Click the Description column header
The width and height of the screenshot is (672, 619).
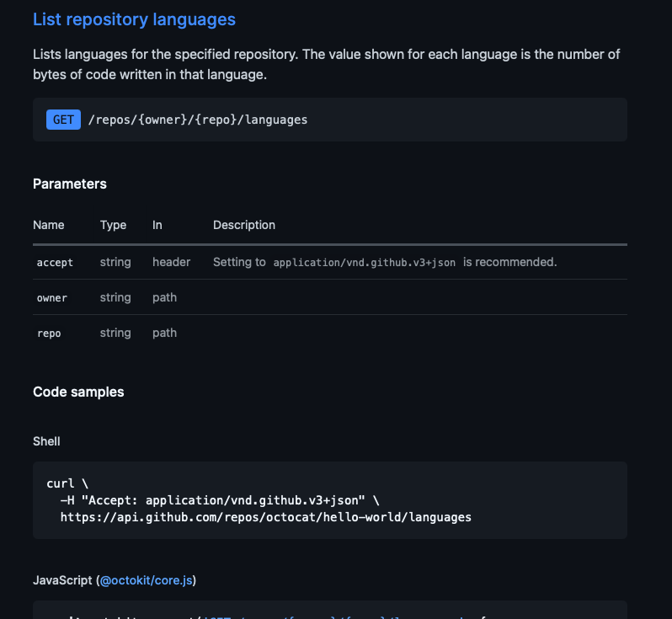click(x=244, y=225)
